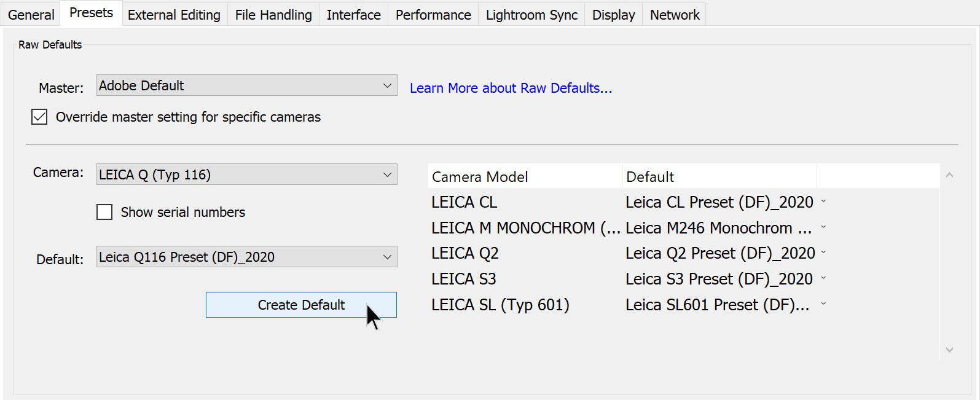
Task: Switch to the Performance tab
Action: pos(433,15)
